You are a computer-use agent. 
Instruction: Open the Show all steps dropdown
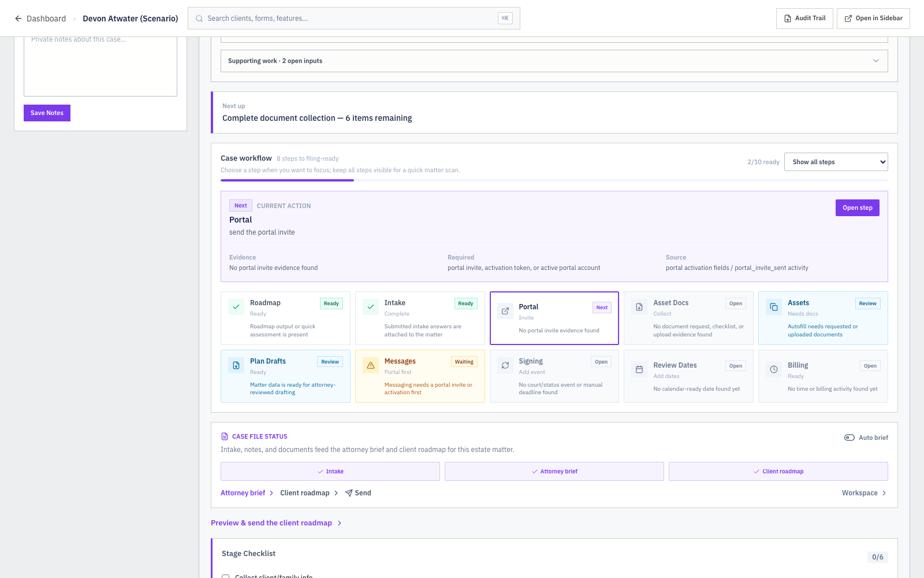pos(836,162)
